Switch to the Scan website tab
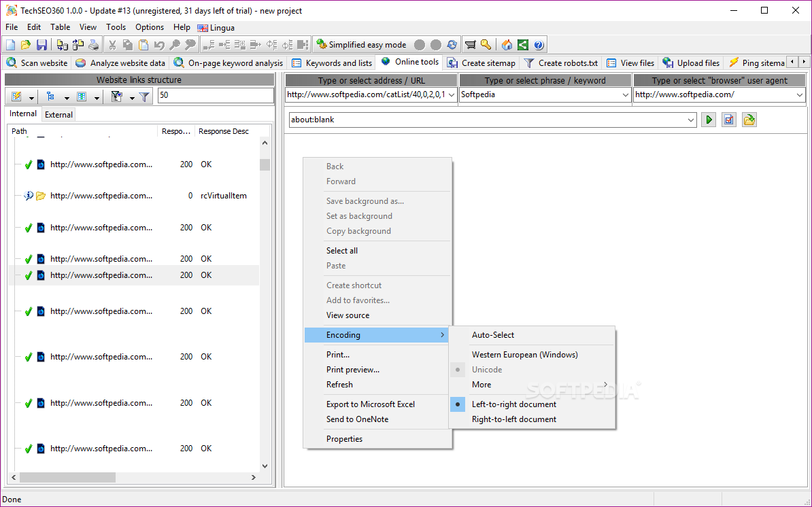Viewport: 812px width, 507px height. [37, 63]
